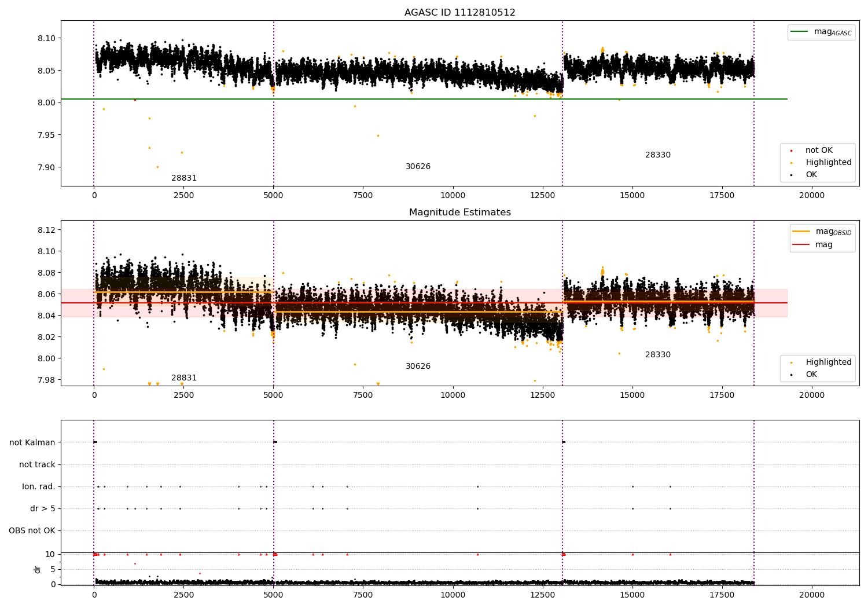Click the 7.95 y-axis tick label

[x=46, y=135]
